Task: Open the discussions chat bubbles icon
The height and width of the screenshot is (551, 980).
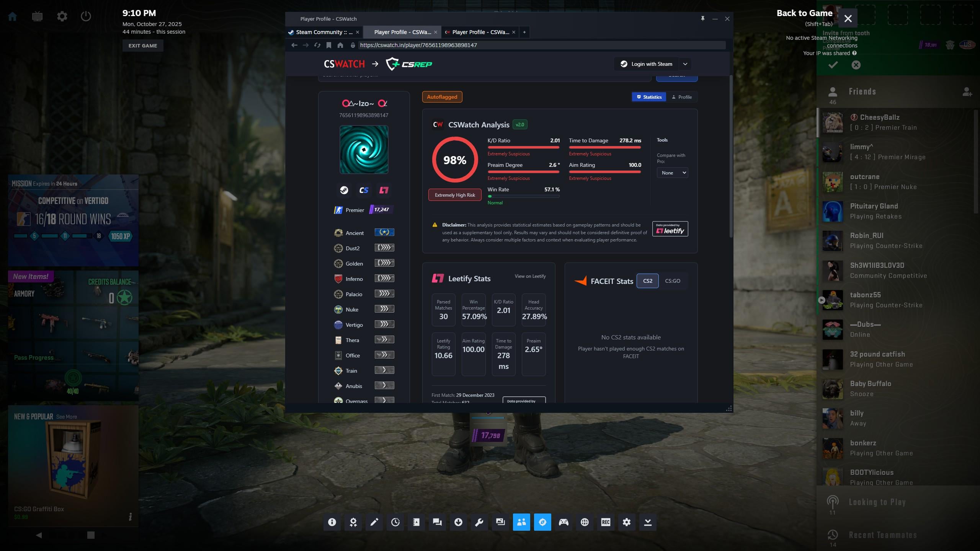Action: (x=437, y=522)
